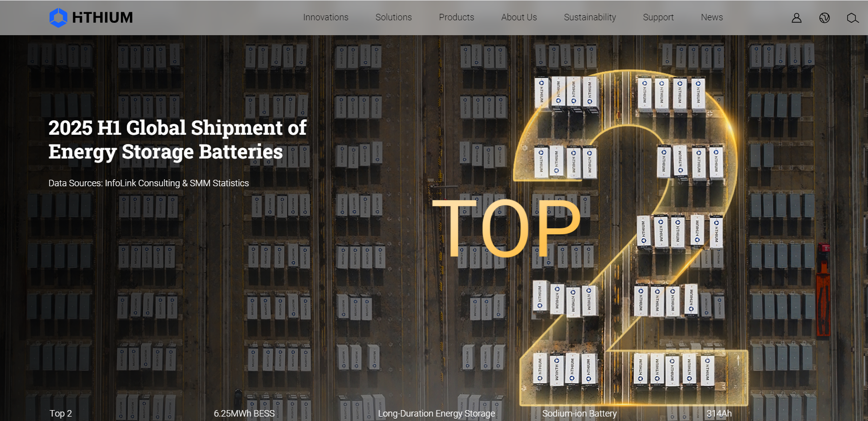Open the search magnifier icon
Viewport: 868px width, 421px height.
pyautogui.click(x=853, y=18)
